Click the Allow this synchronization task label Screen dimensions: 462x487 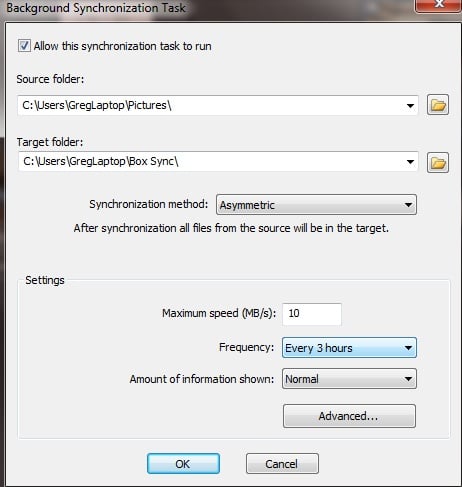click(122, 46)
